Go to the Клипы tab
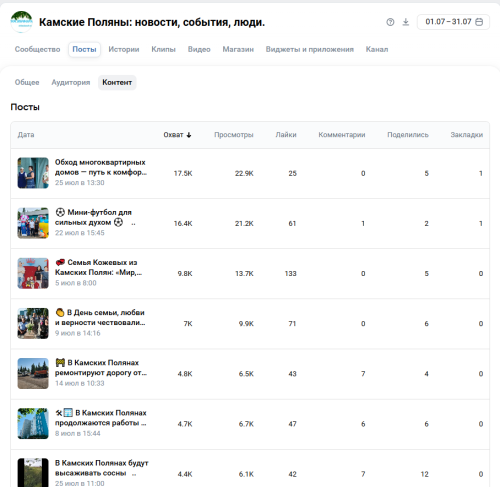Image resolution: width=500 pixels, height=487 pixels. pyautogui.click(x=163, y=49)
